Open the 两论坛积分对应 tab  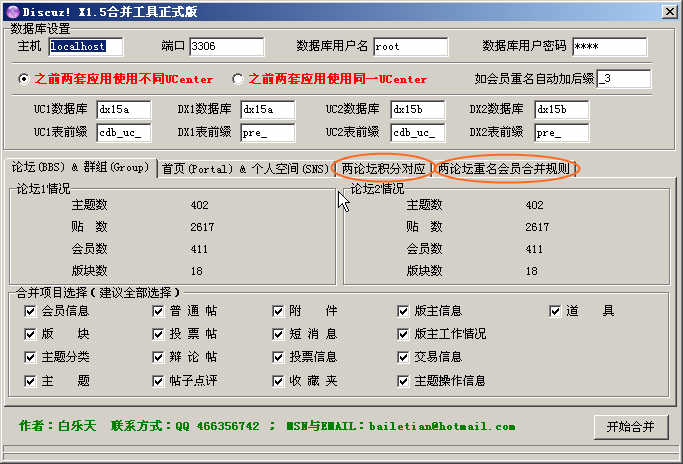click(x=383, y=169)
